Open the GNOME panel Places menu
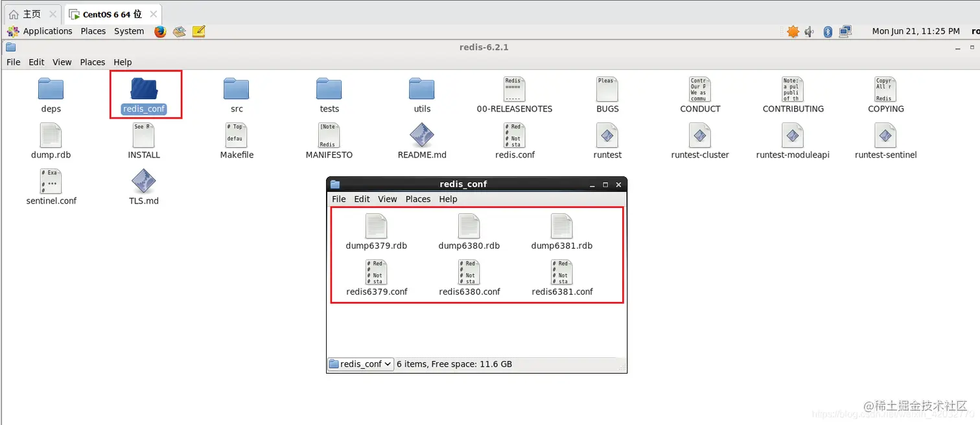The image size is (980, 425). pos(93,31)
